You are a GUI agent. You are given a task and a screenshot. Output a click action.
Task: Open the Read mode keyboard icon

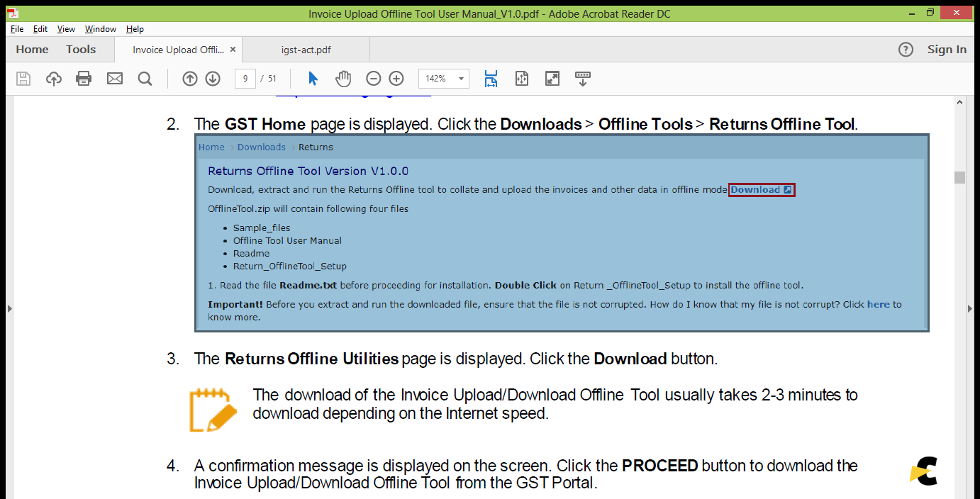coord(583,79)
